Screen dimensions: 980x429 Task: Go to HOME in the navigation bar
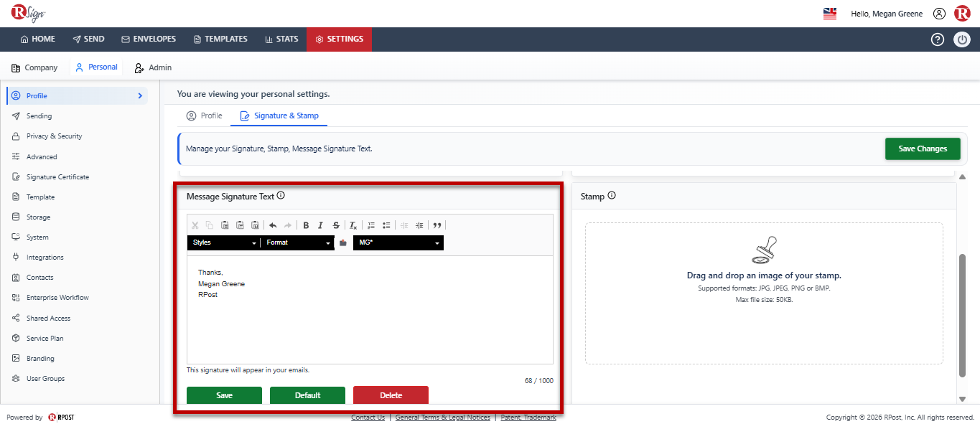[x=37, y=39]
